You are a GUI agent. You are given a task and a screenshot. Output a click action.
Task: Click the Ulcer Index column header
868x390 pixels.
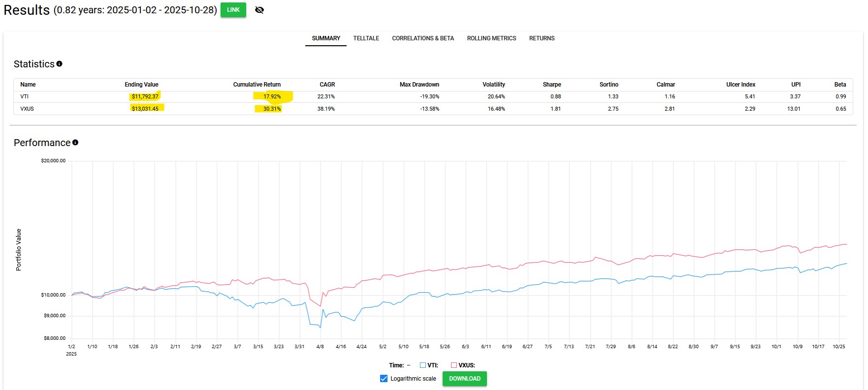[741, 85]
